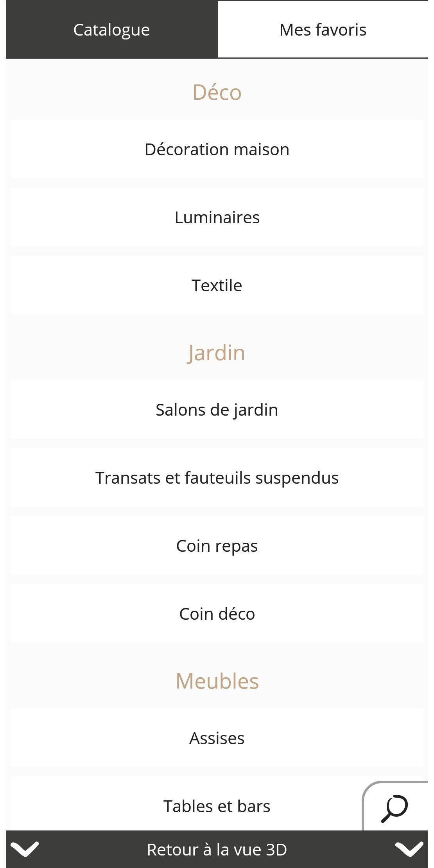Click the Meubles section heading
434x868 pixels.
pos(217,681)
